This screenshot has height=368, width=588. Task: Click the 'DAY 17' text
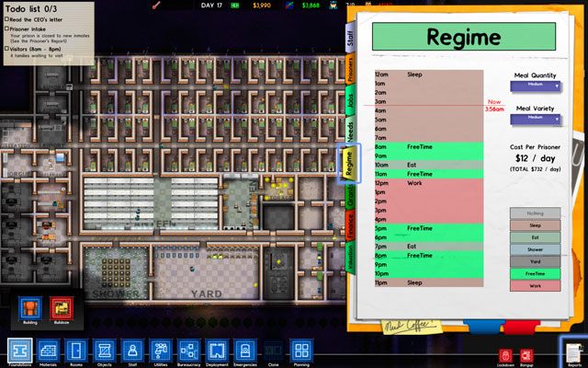tap(211, 6)
